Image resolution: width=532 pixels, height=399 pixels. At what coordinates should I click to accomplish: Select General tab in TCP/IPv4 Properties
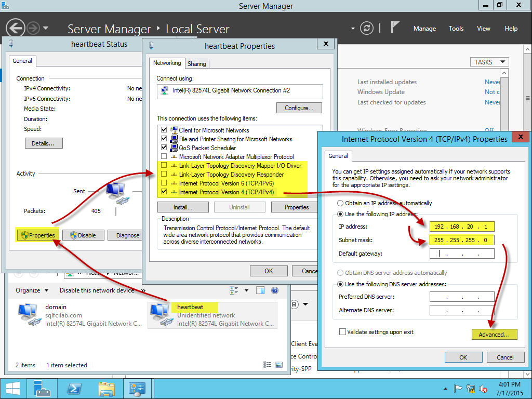(338, 156)
